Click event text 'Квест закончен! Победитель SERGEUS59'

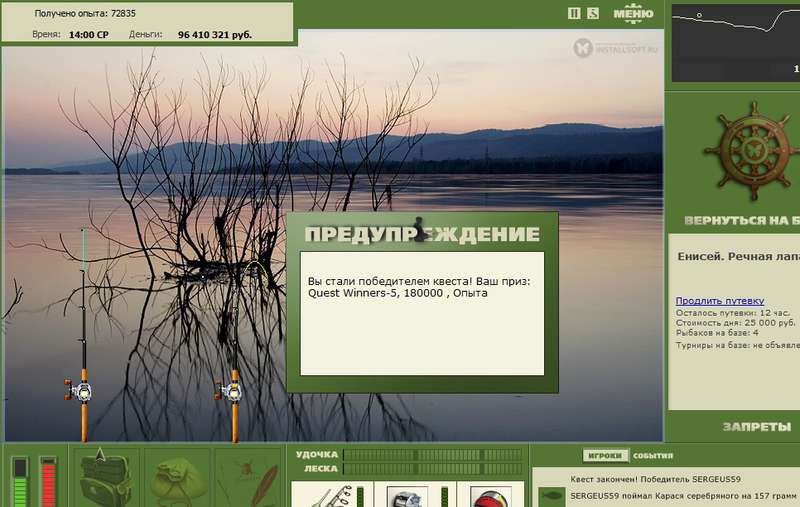656,479
